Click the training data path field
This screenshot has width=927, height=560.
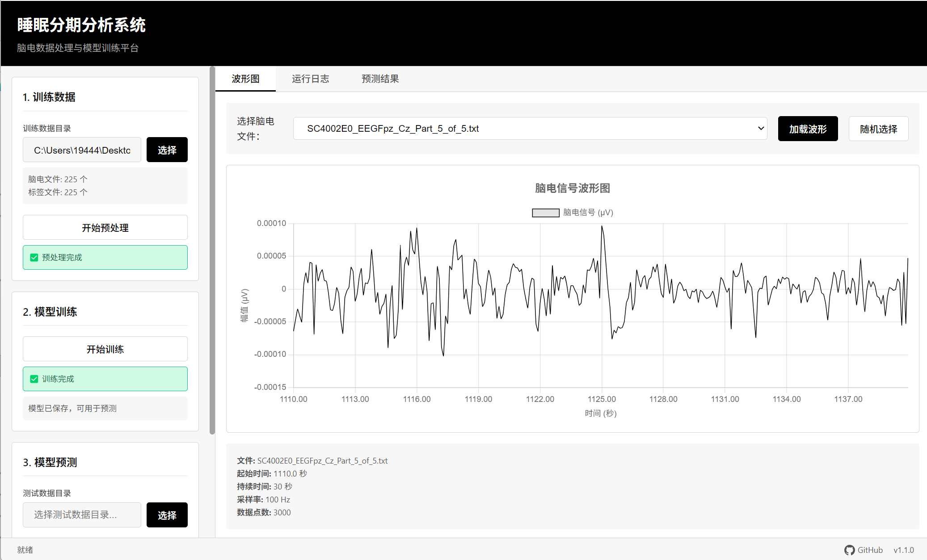tap(82, 150)
